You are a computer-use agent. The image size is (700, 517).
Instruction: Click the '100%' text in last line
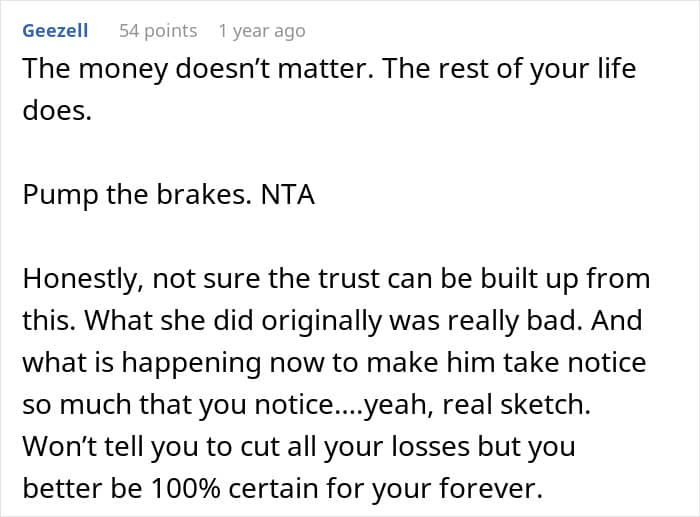(185, 489)
